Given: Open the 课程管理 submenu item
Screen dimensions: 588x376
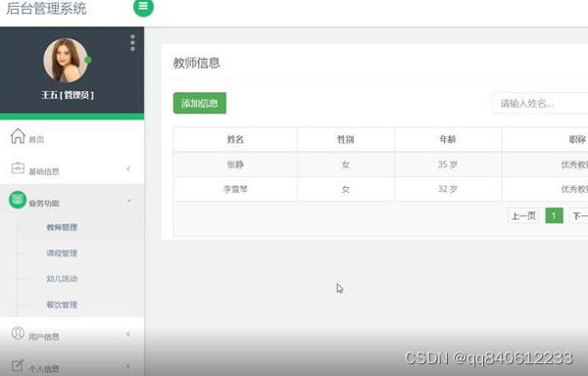Looking at the screenshot, I should pos(62,254).
